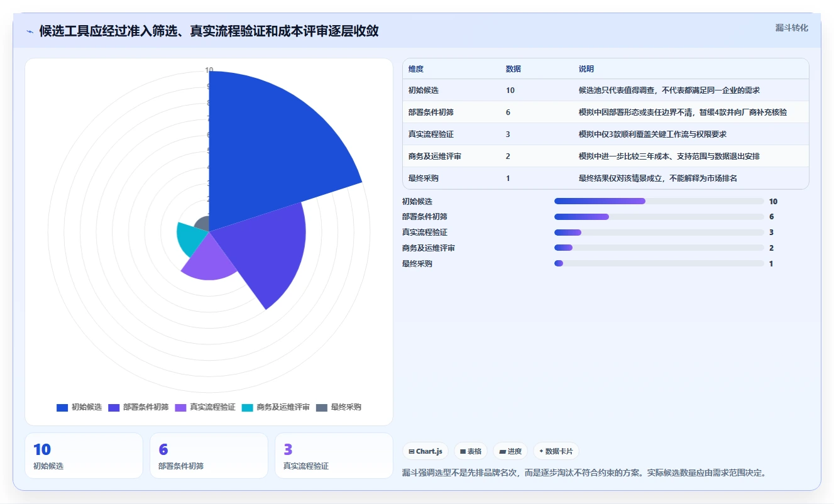Click table value 2 for 商务及运维评审
This screenshot has height=504, width=834.
pyautogui.click(x=508, y=156)
